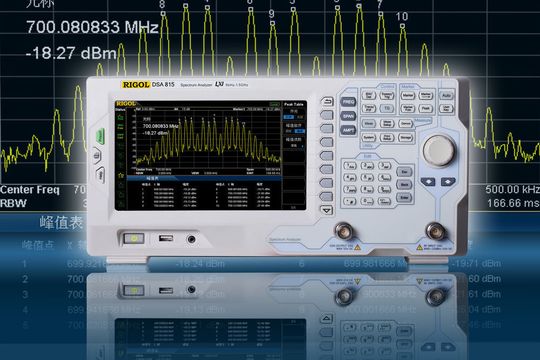The height and width of the screenshot is (360, 540).
Task: Tap keypad digit 1
Action: pyautogui.click(x=350, y=166)
